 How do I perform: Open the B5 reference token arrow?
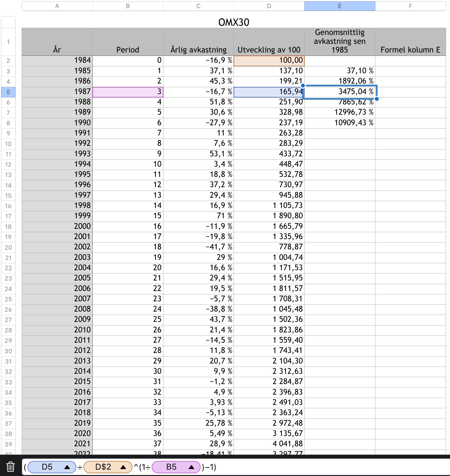click(191, 467)
